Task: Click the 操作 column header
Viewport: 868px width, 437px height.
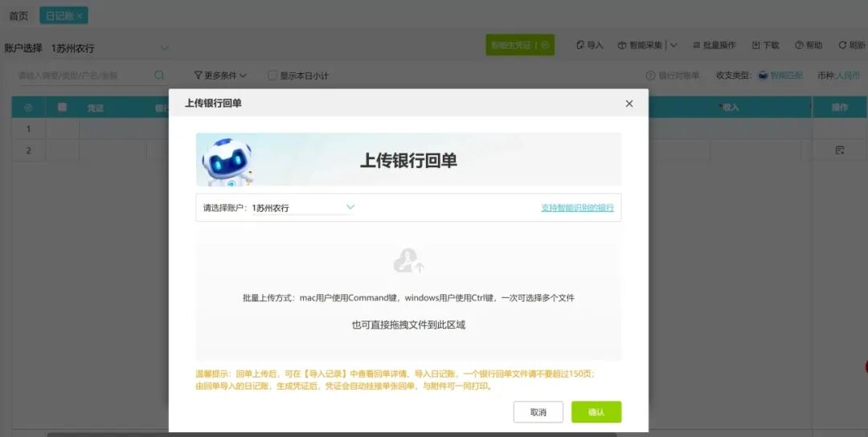Action: pos(840,108)
